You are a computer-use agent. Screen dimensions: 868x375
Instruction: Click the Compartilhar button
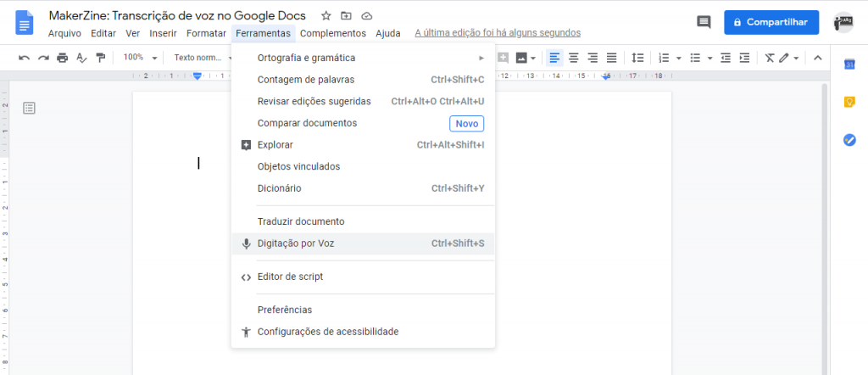(x=771, y=22)
